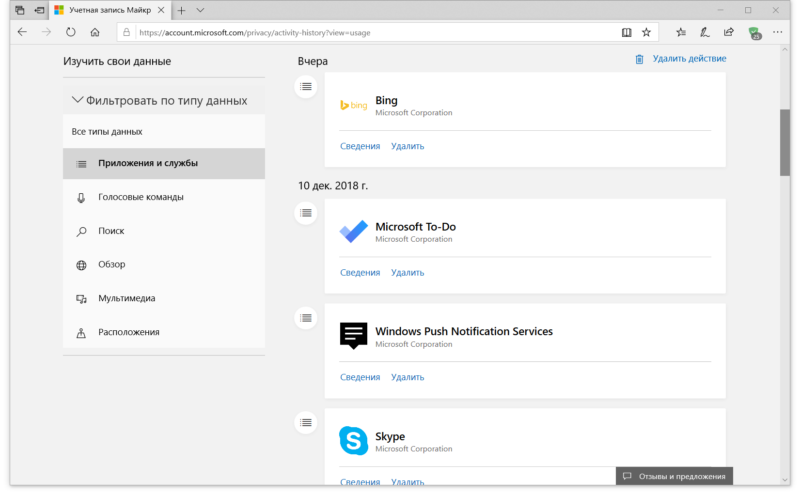Click the list icon beside Приложения и службы
This screenshot has width=800, height=495.
click(81, 164)
